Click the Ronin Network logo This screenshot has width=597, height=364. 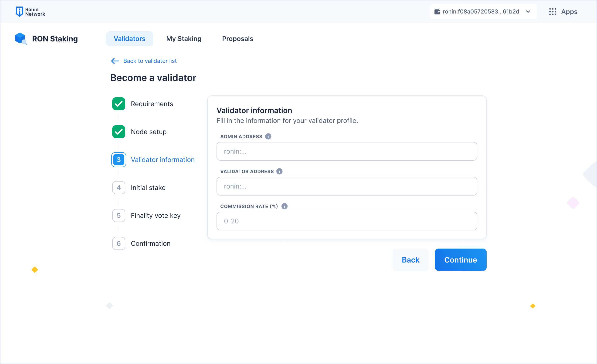tap(30, 12)
